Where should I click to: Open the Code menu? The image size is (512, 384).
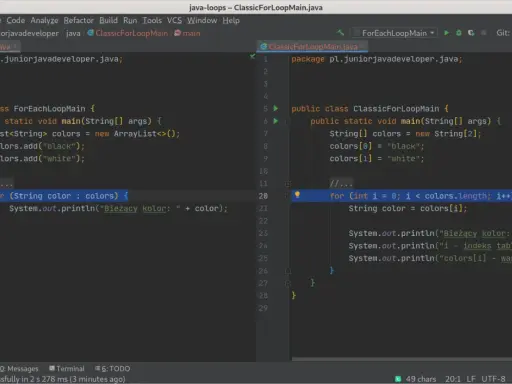pyautogui.click(x=16, y=20)
